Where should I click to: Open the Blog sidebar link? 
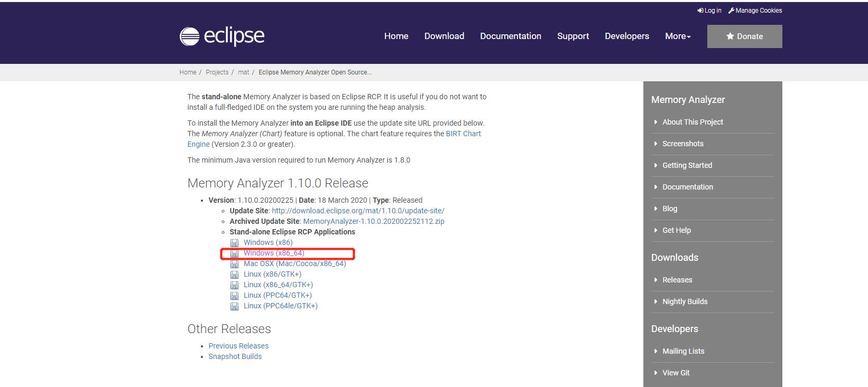(x=670, y=209)
